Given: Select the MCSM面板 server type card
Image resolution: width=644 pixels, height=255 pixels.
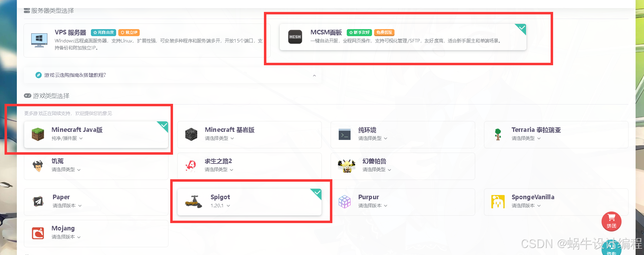Looking at the screenshot, I should click(x=403, y=37).
